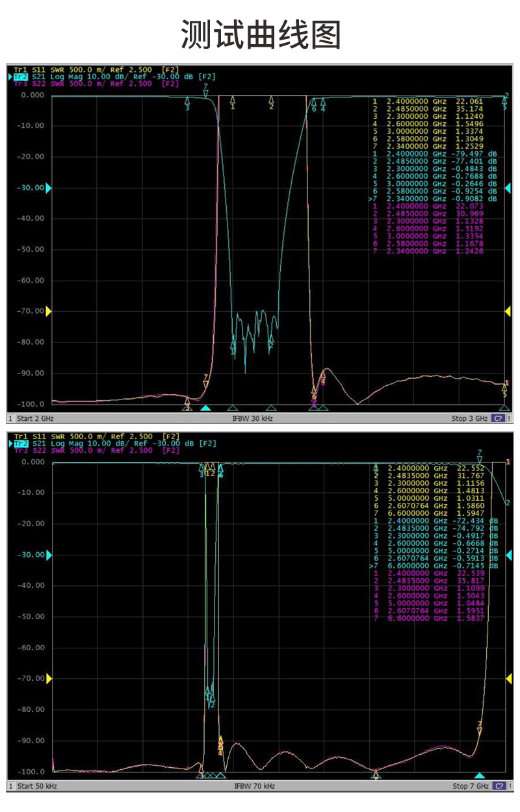Select the highlighted Tr2 trace in the upper chart
The height and width of the screenshot is (812, 520).
[x=21, y=77]
